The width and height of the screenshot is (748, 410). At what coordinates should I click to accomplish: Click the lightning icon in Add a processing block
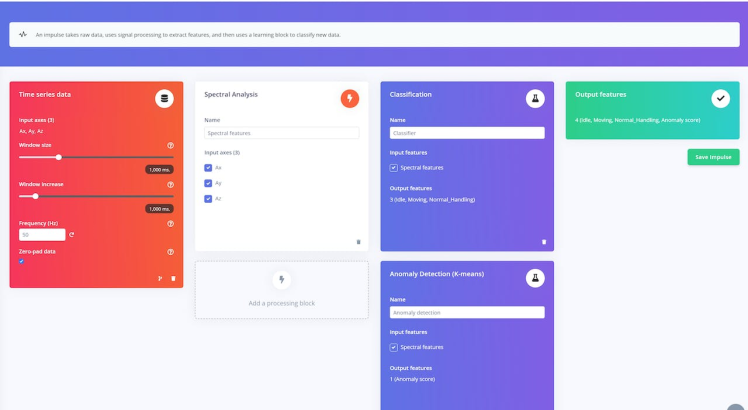coord(281,280)
